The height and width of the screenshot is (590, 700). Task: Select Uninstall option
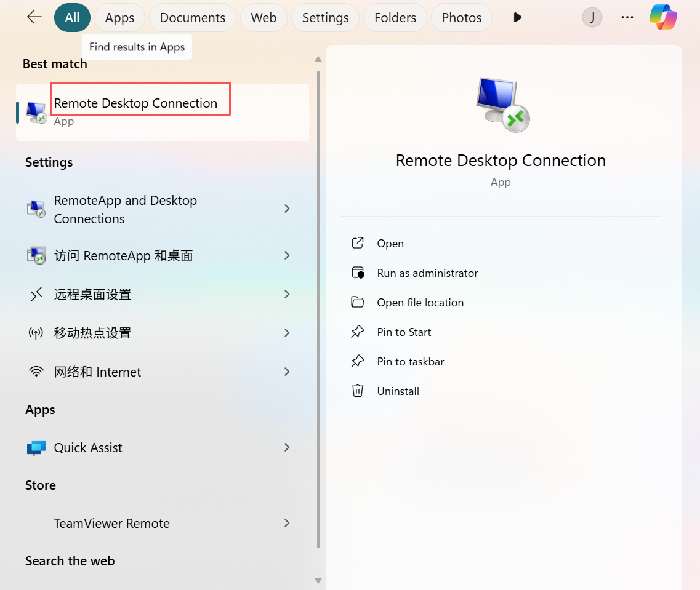coord(398,391)
